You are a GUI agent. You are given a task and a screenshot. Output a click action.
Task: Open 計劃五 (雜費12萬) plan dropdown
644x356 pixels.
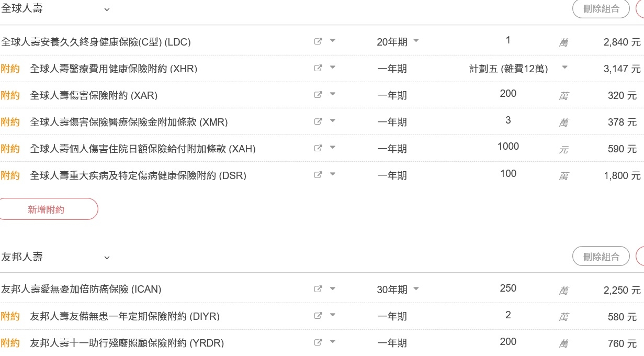[518, 69]
